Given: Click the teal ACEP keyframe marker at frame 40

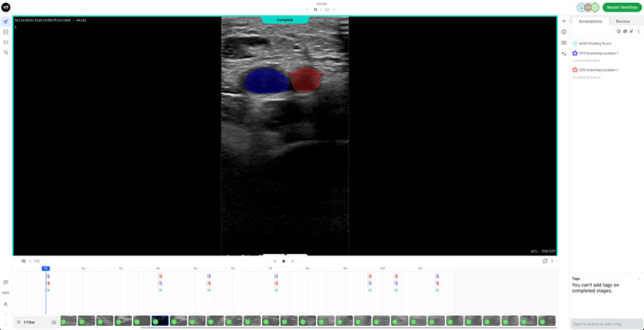Looking at the screenshot, I should pyautogui.click(x=160, y=290).
